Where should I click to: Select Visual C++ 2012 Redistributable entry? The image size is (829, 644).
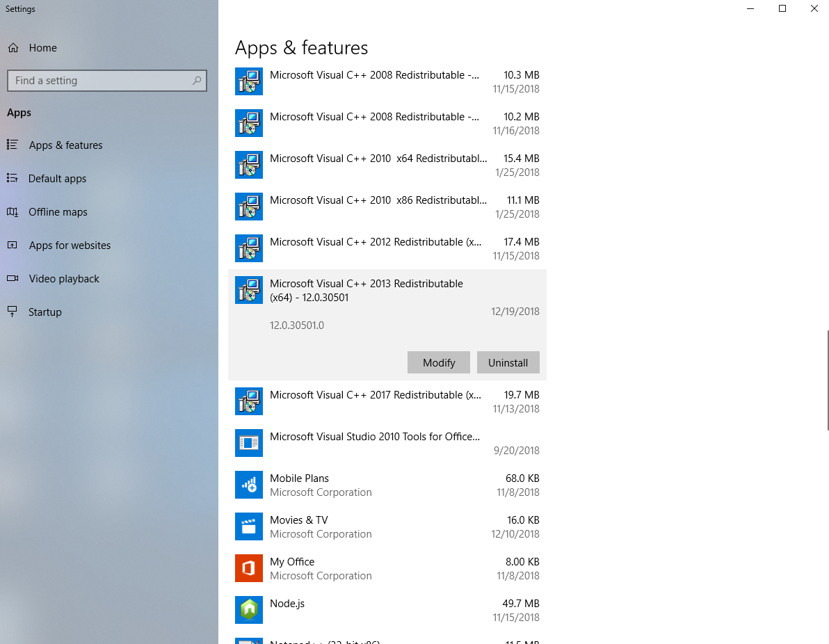387,248
